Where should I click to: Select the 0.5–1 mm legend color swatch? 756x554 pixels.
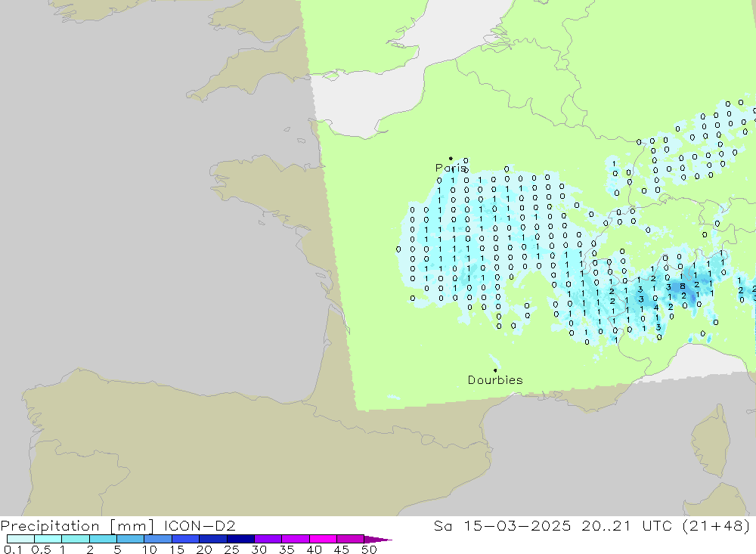[x=48, y=539]
